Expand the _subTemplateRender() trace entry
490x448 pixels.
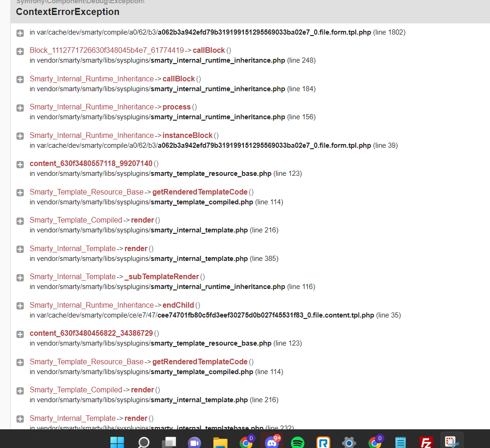click(20, 278)
